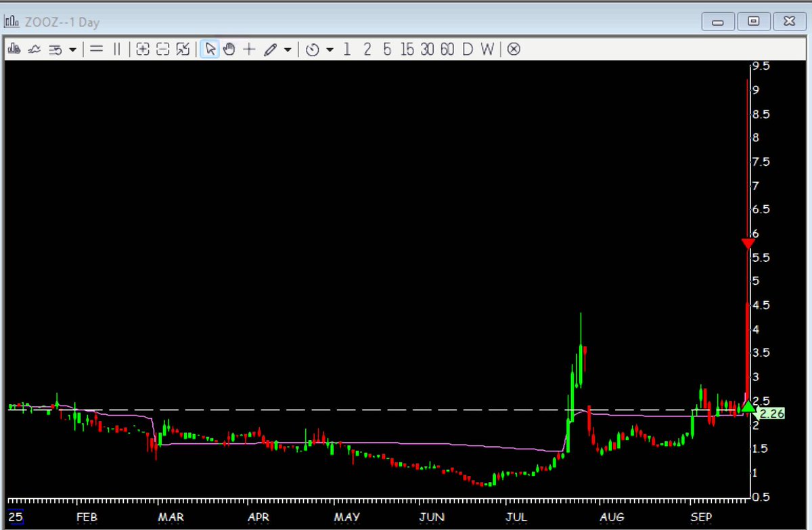The width and height of the screenshot is (812, 530).
Task: Select the arrow pointer tool
Action: [x=210, y=49]
